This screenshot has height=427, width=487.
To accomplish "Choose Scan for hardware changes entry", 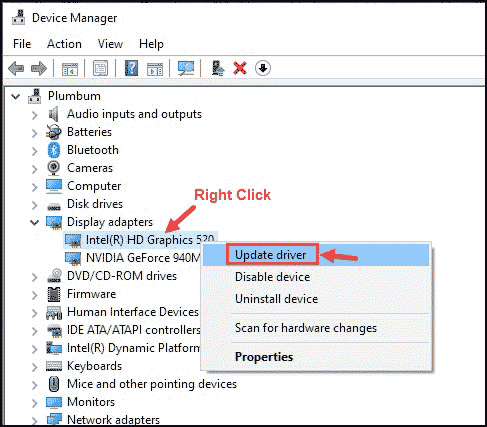I will pos(316,328).
